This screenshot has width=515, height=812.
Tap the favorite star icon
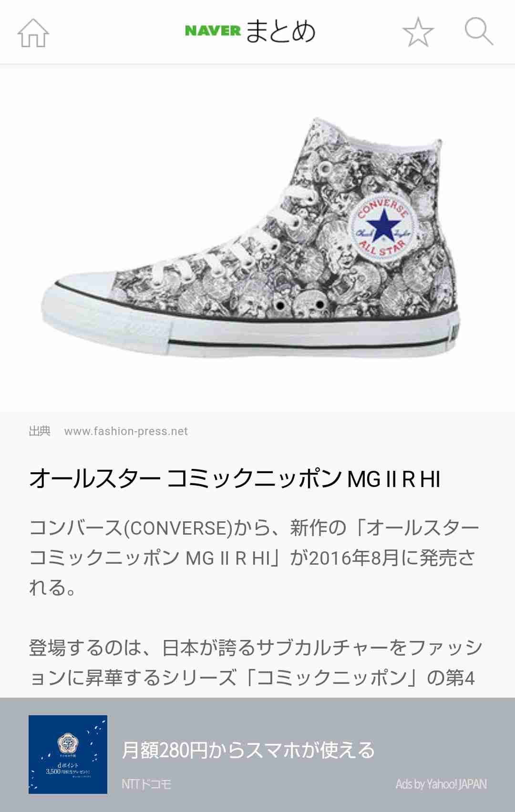point(418,32)
